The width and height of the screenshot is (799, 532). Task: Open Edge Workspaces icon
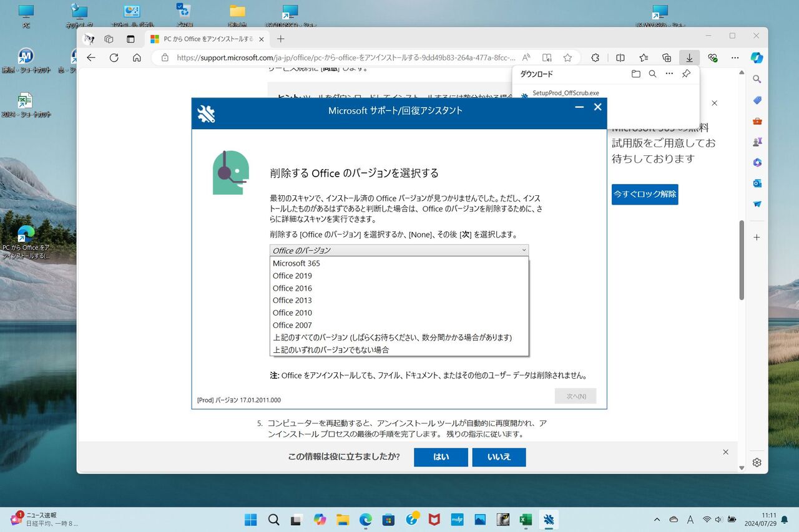pyautogui.click(x=109, y=39)
